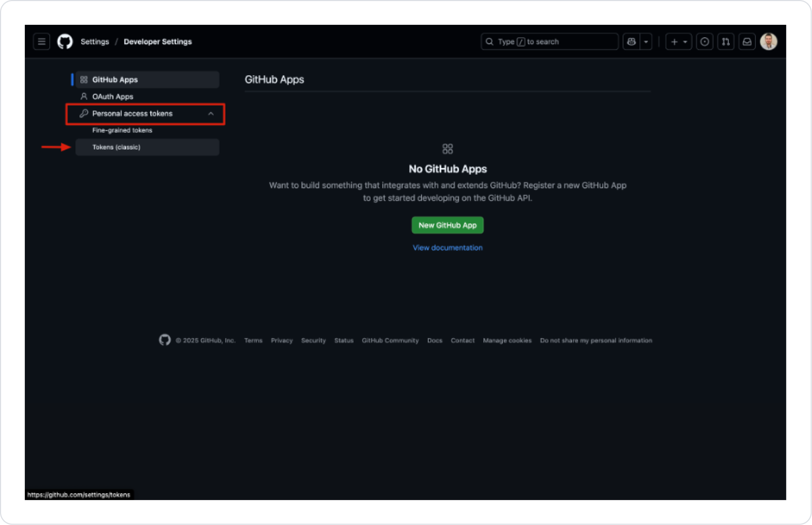Viewport: 812px width, 525px height.
Task: View pull requests icon in header
Action: [x=726, y=41]
